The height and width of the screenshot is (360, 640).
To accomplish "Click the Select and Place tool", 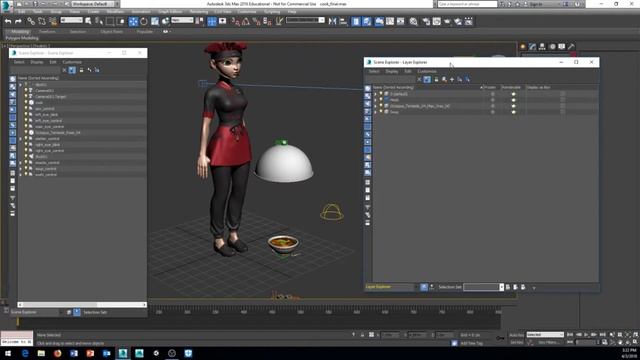I will tap(166, 21).
